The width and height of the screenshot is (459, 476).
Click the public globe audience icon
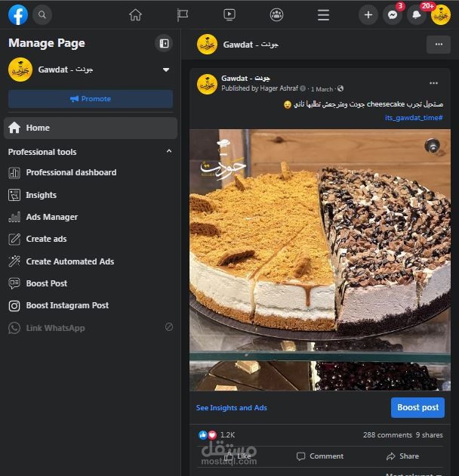[x=340, y=88]
